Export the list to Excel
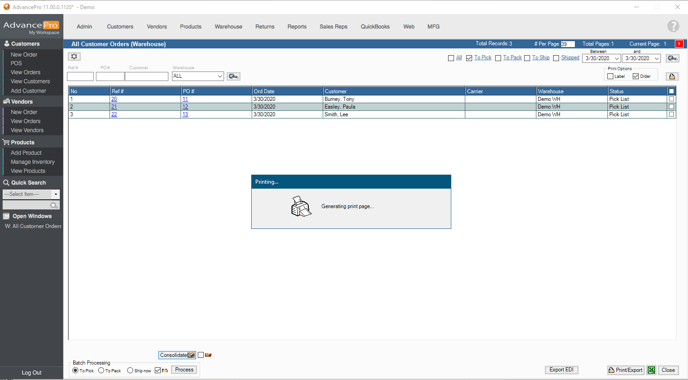Image resolution: width=688 pixels, height=380 pixels. tap(651, 370)
